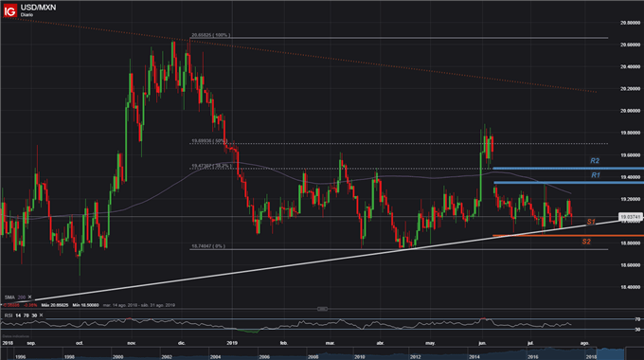Click the date range text under chart
The width and height of the screenshot is (644, 360).
point(139,305)
